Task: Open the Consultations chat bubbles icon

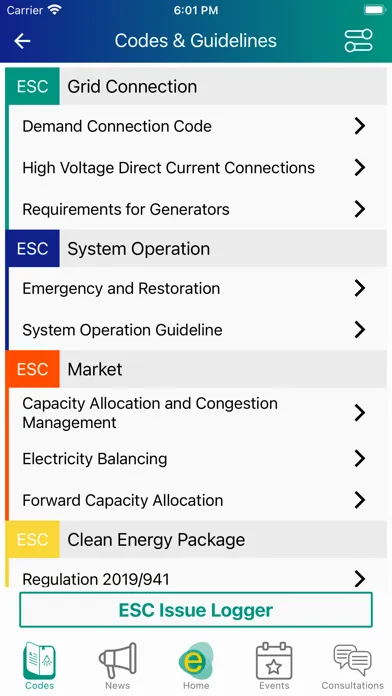Action: pyautogui.click(x=352, y=661)
